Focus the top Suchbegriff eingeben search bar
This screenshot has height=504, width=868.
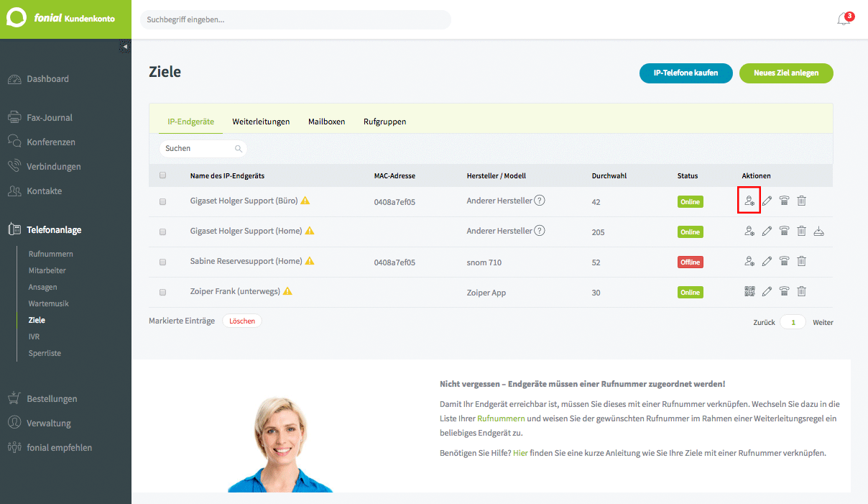295,19
